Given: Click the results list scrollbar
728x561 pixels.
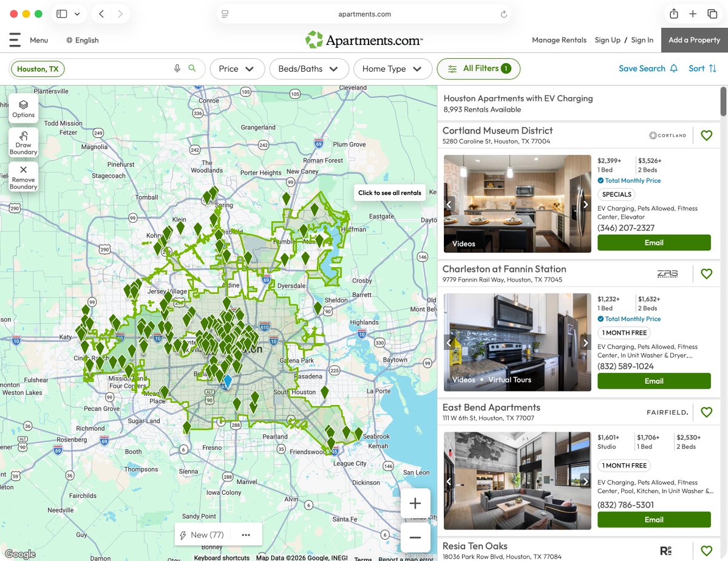Looking at the screenshot, I should [723, 101].
